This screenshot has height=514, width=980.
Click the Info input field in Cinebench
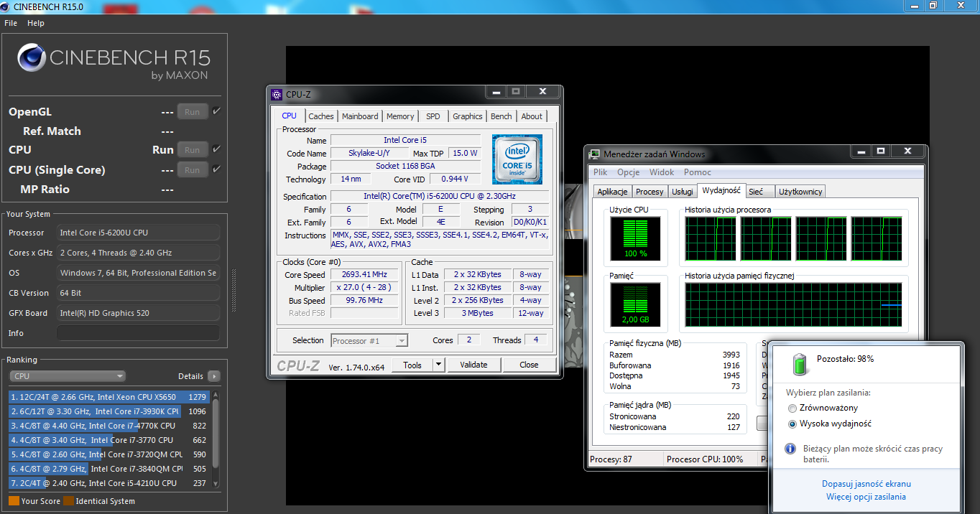pos(138,333)
